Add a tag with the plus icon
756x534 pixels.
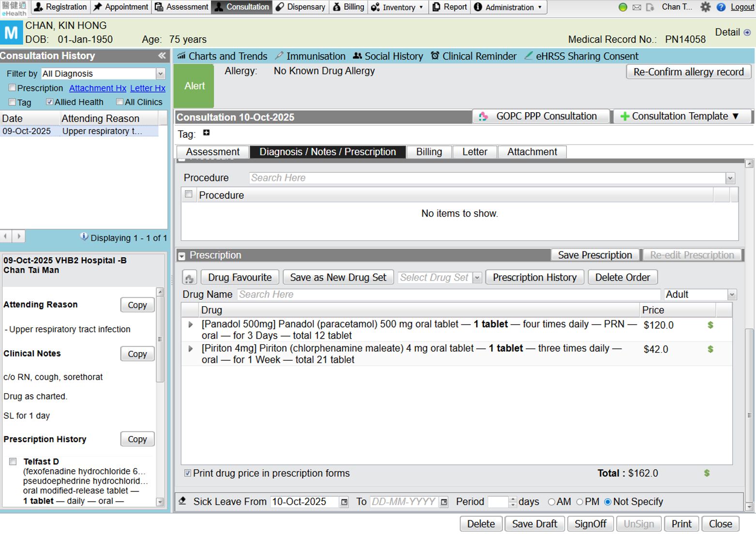[206, 133]
